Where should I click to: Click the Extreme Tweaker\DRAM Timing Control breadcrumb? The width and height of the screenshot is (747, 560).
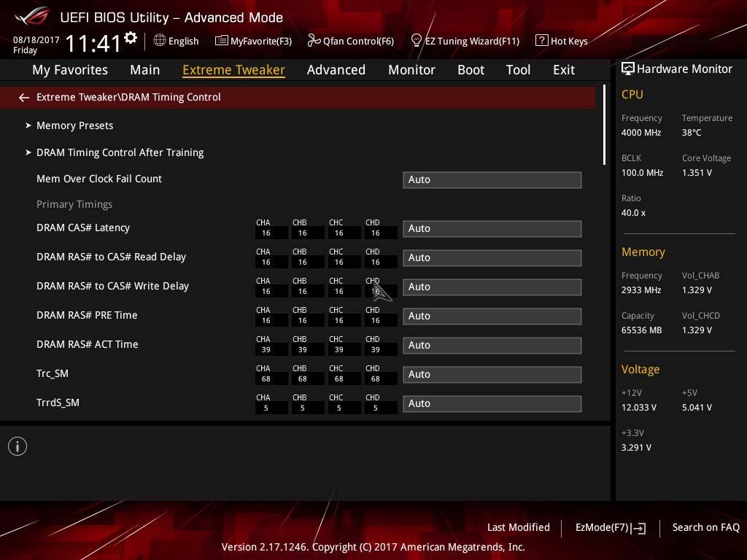click(128, 97)
